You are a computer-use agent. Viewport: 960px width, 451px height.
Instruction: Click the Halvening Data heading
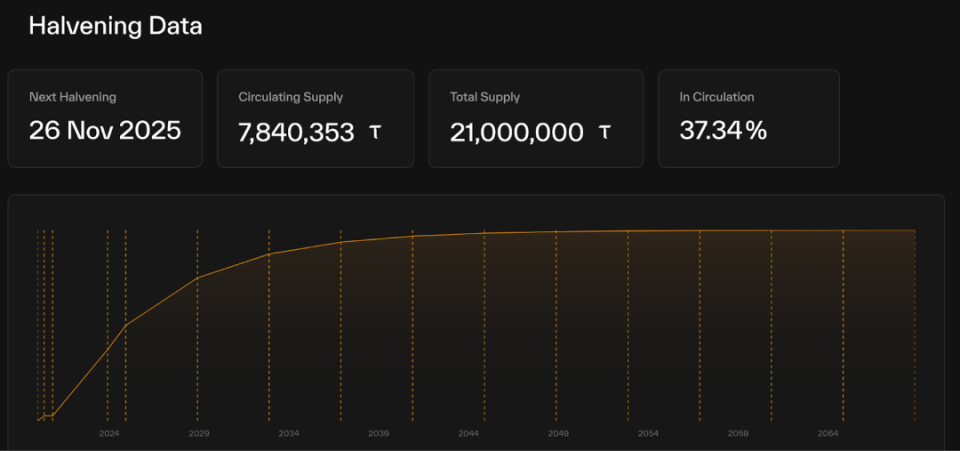coord(116,26)
